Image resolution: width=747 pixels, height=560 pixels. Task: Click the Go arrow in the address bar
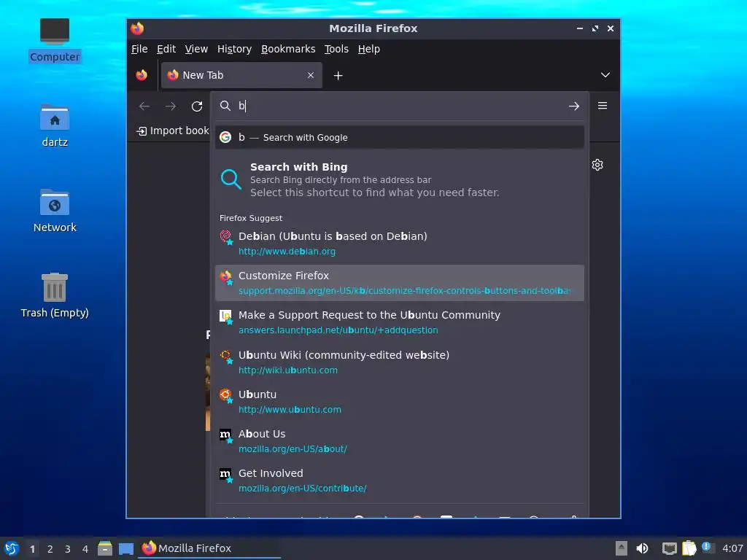(574, 106)
